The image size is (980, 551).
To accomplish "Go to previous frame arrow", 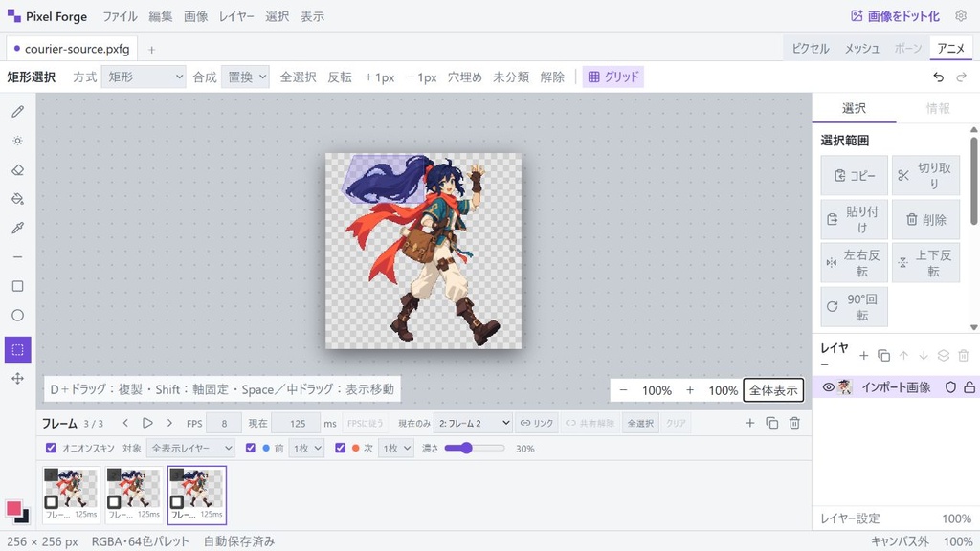I will coord(125,423).
